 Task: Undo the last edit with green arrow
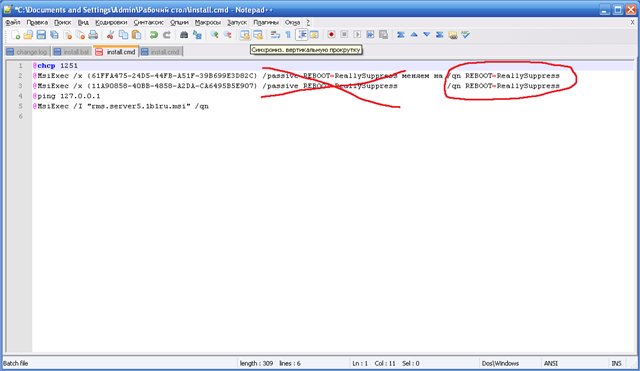click(x=153, y=35)
